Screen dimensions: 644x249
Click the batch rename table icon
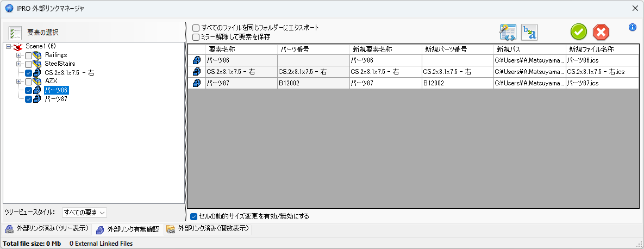pyautogui.click(x=508, y=32)
